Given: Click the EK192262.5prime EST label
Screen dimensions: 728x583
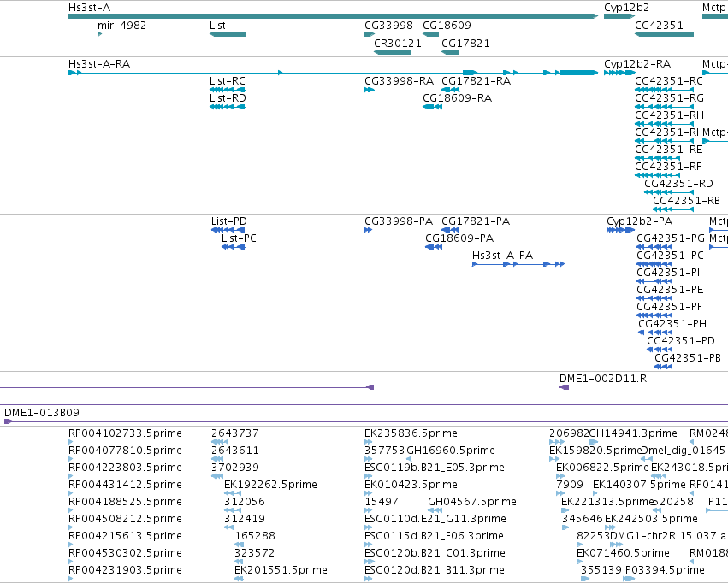Looking at the screenshot, I should 270,485.
